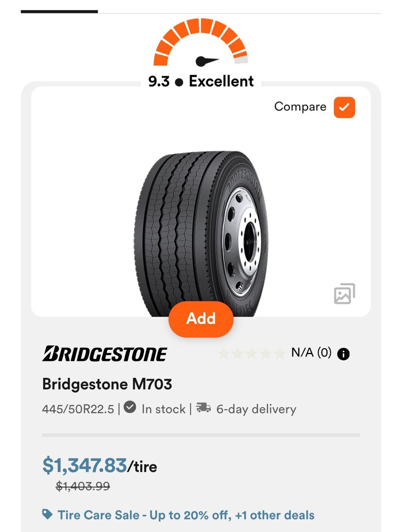The image size is (402, 532).
Task: Click the 6-day delivery text
Action: 256,409
